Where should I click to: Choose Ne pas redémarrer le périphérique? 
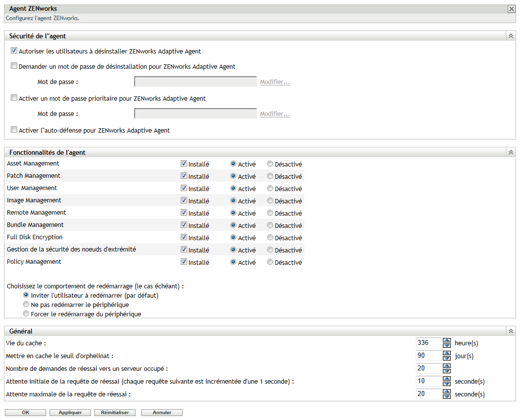[26, 305]
